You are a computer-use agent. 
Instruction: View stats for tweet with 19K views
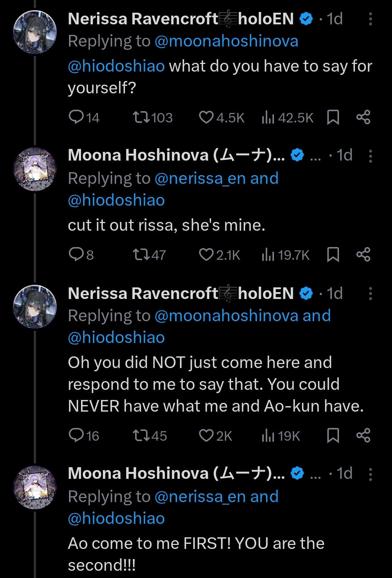[x=268, y=436]
